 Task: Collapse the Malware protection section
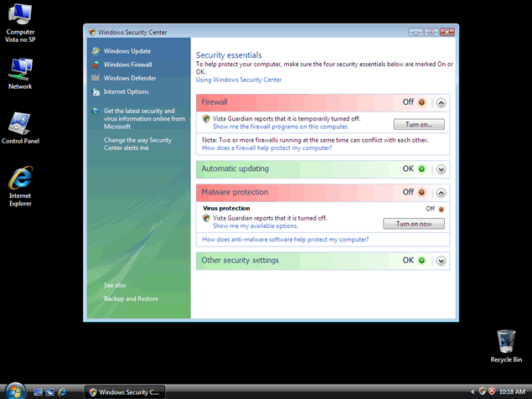pos(442,192)
